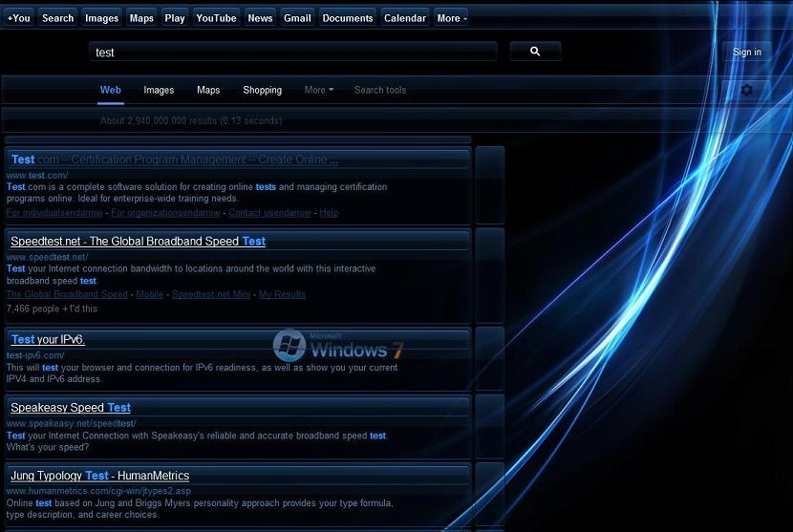The height and width of the screenshot is (532, 793).
Task: Click the preview panel beside Test.com result
Action: (489, 184)
